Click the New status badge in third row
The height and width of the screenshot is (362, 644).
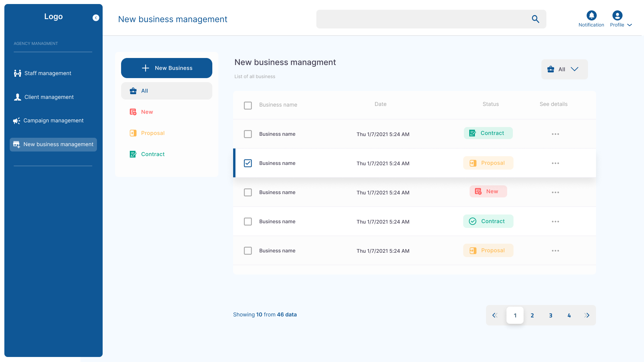point(488,191)
